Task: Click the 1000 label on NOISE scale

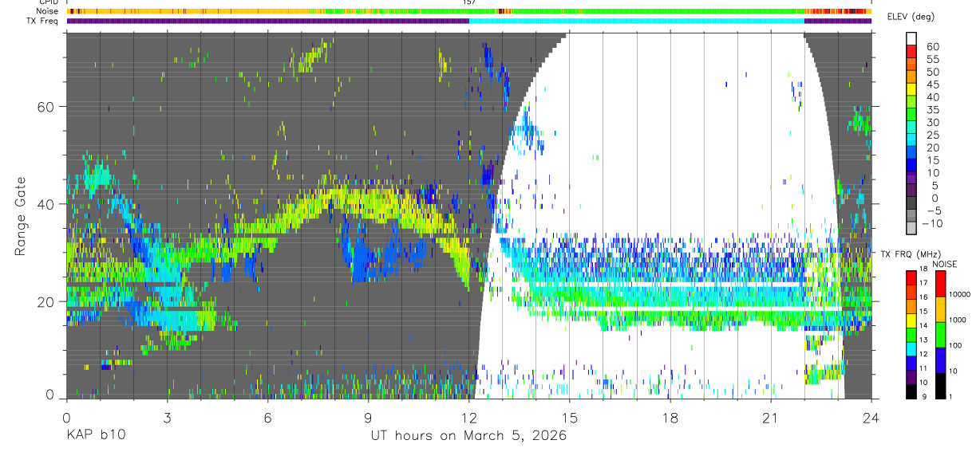Action: click(x=958, y=320)
